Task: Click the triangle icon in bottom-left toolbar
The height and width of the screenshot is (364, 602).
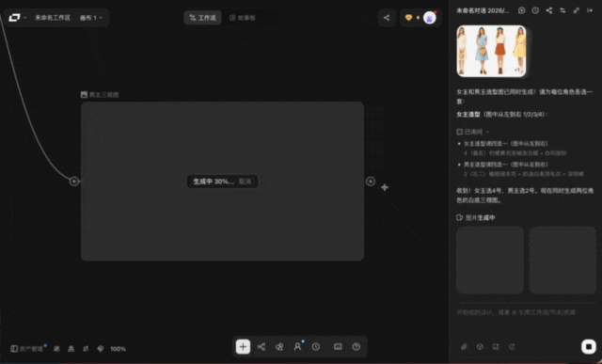Action: coord(71,349)
